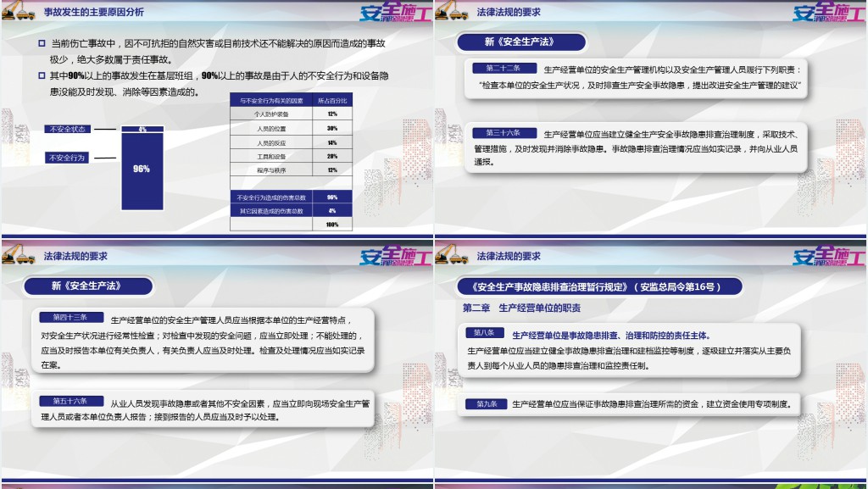Select the 第四十三条 article badge
Viewport: 868px width, 489px height.
click(x=70, y=317)
